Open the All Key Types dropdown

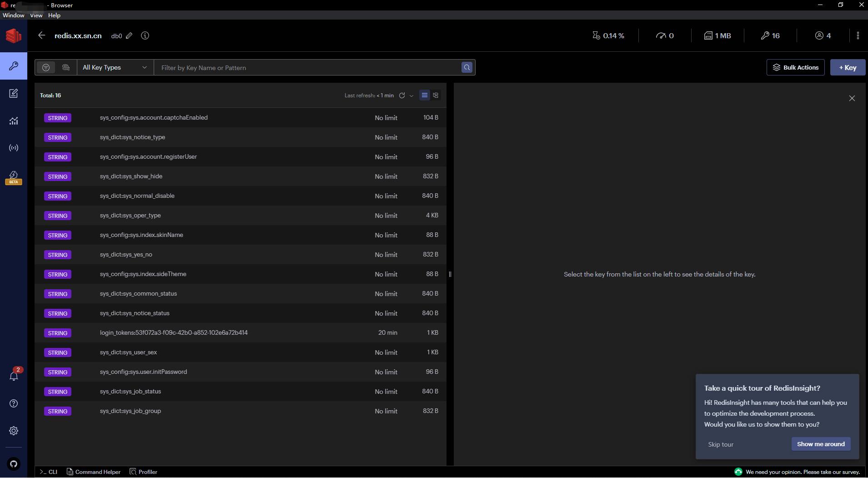[115, 67]
